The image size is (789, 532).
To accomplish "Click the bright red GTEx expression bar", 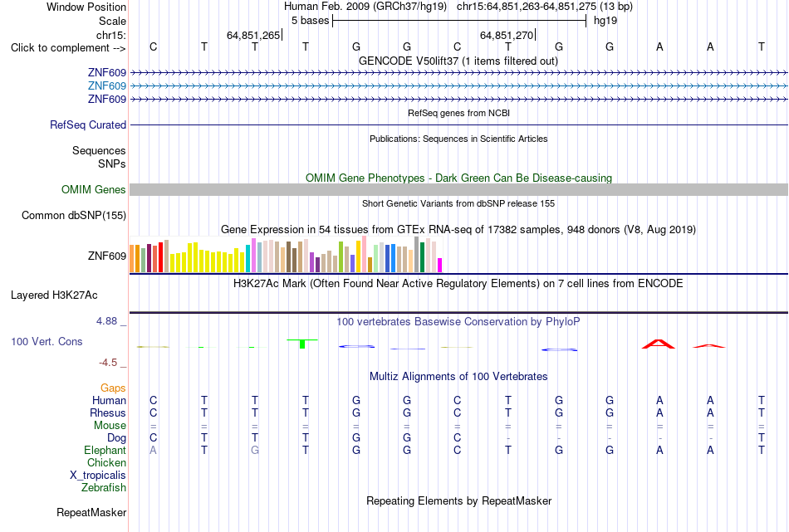I will click(160, 257).
